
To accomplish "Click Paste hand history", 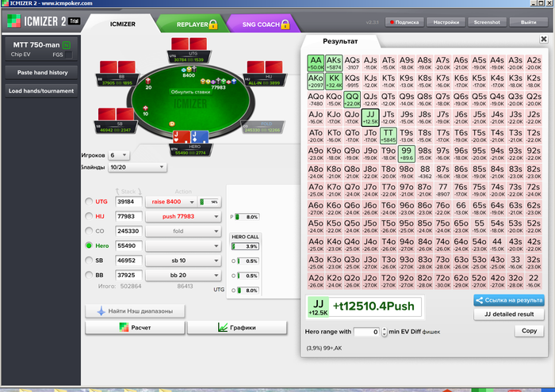I will (x=42, y=73).
